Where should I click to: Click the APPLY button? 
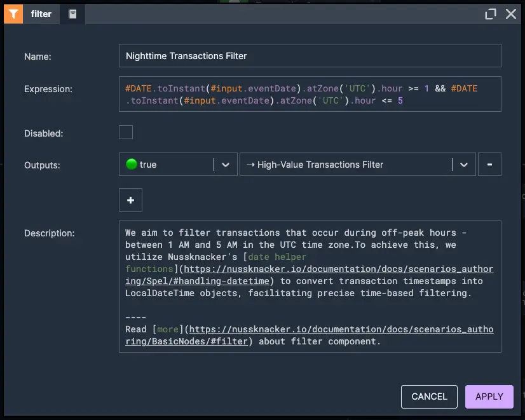(489, 396)
